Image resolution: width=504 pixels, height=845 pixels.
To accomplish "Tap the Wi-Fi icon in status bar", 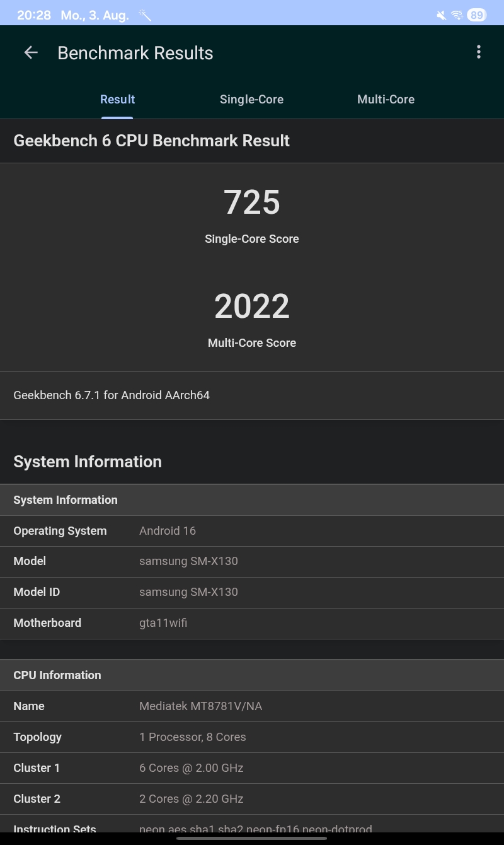I will click(457, 15).
